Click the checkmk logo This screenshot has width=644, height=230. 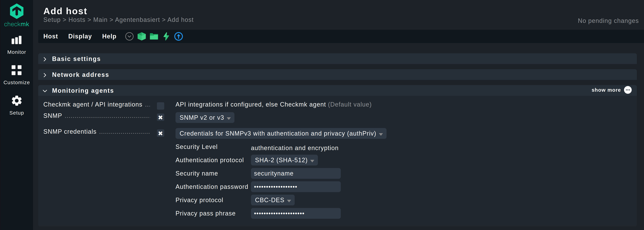17,15
